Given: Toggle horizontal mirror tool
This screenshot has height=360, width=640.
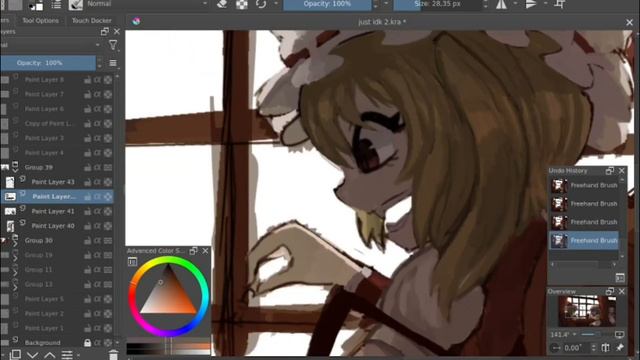Looking at the screenshot, I should pos(501,4).
